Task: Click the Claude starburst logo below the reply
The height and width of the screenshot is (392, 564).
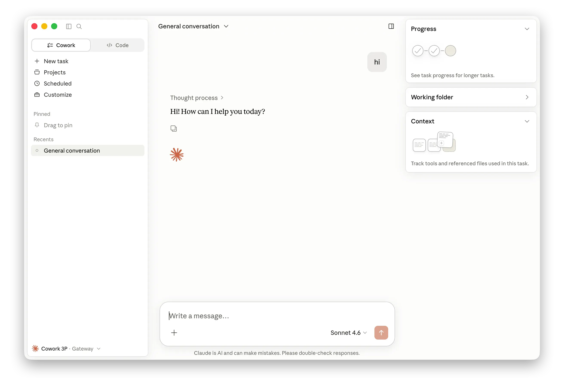Action: click(177, 155)
